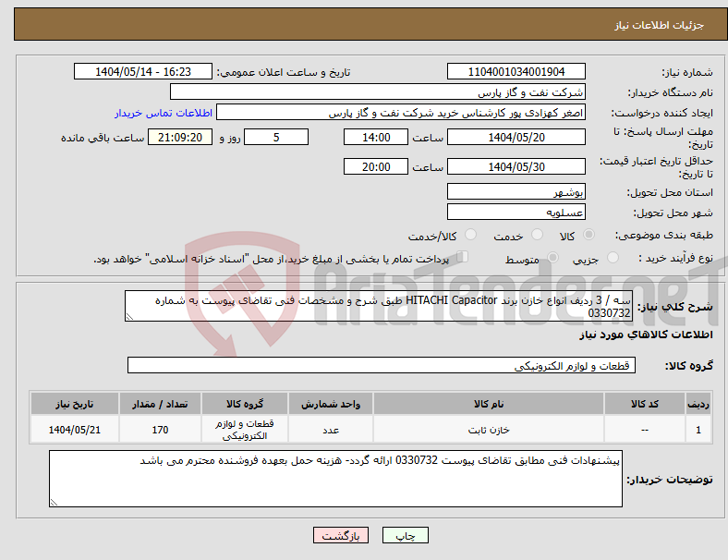
Task: Click the چاپ (print) button
Action: [x=405, y=535]
